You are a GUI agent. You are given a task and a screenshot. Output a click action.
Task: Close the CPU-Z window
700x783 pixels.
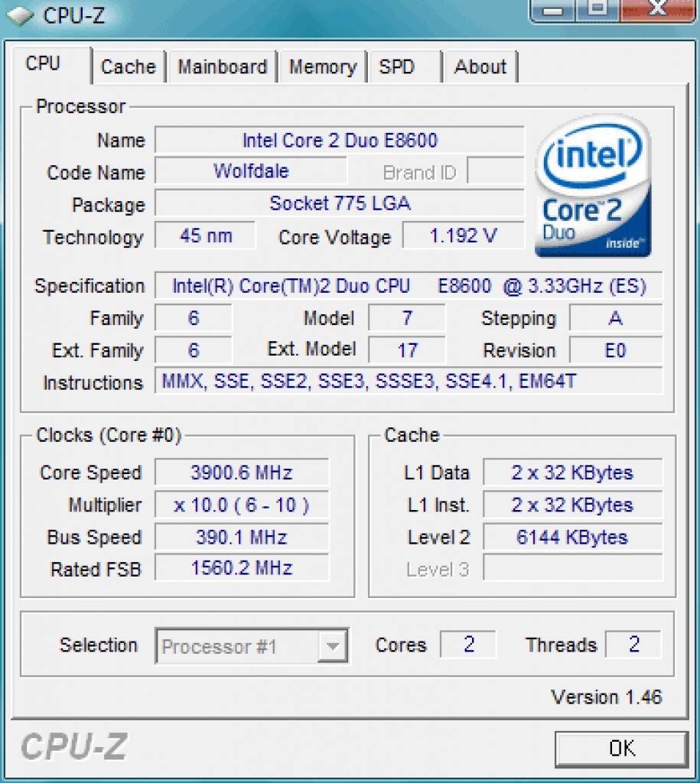[658, 10]
